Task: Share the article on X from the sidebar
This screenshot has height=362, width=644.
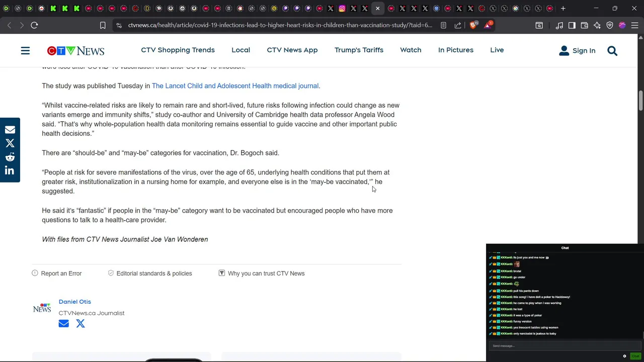Action: tap(10, 143)
